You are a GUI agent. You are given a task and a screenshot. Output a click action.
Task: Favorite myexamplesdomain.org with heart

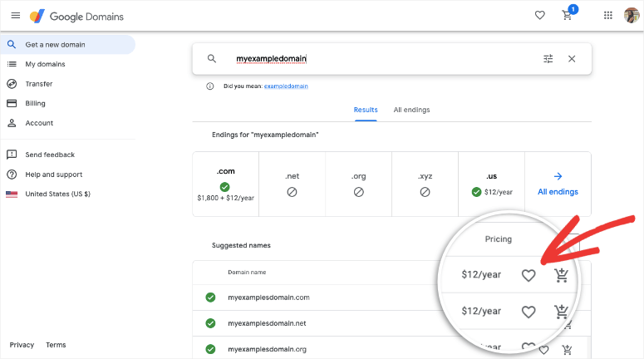[x=543, y=350]
